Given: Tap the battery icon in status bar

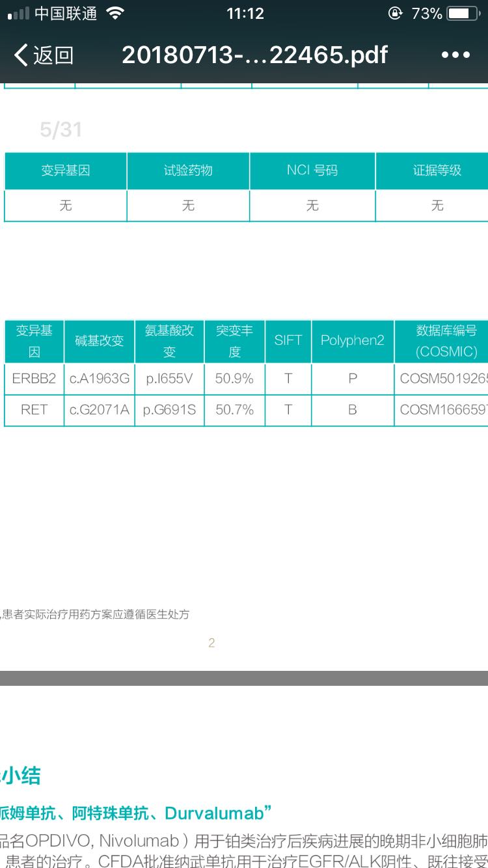Looking at the screenshot, I should 463,14.
